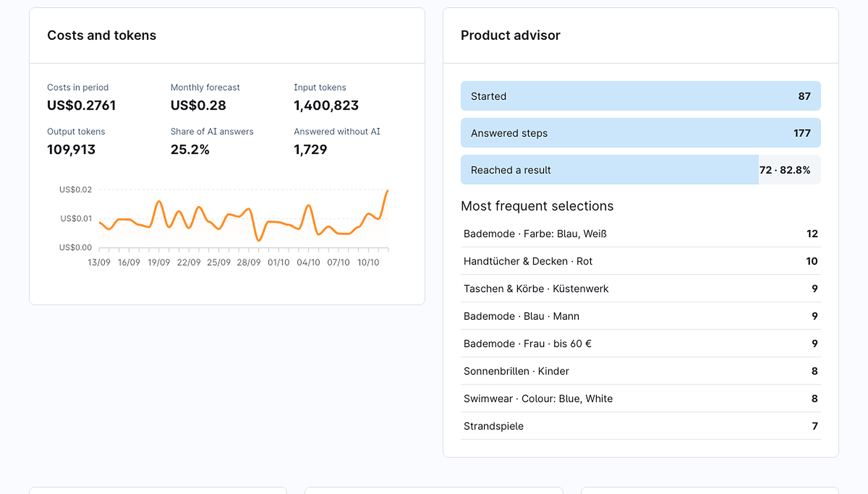Click the Costs in period value
The image size is (868, 494).
pyautogui.click(x=81, y=105)
